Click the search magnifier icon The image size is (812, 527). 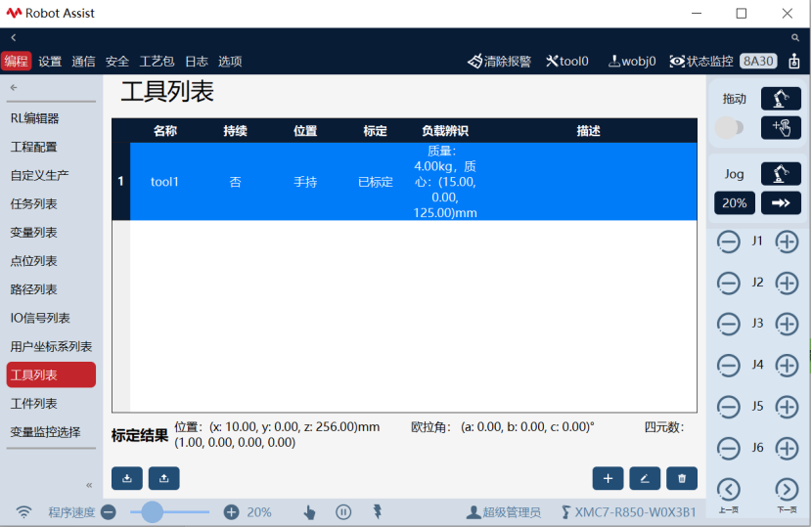795,38
